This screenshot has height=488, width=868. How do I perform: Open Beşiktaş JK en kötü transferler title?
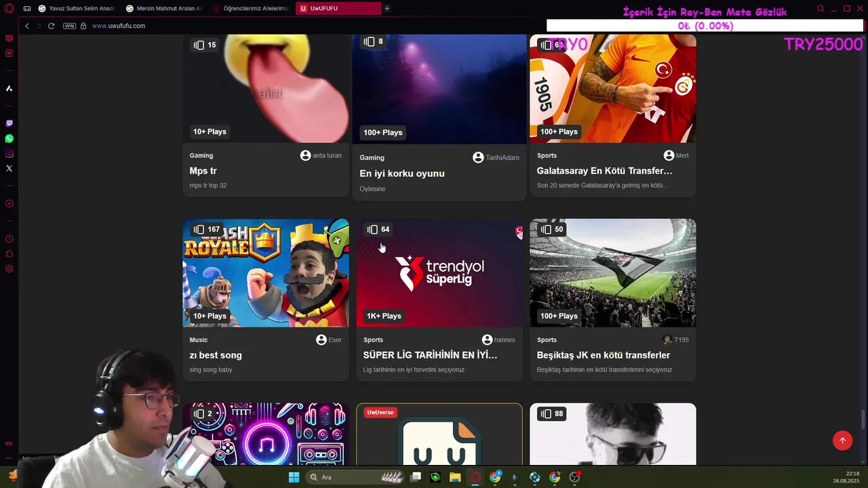click(x=604, y=355)
